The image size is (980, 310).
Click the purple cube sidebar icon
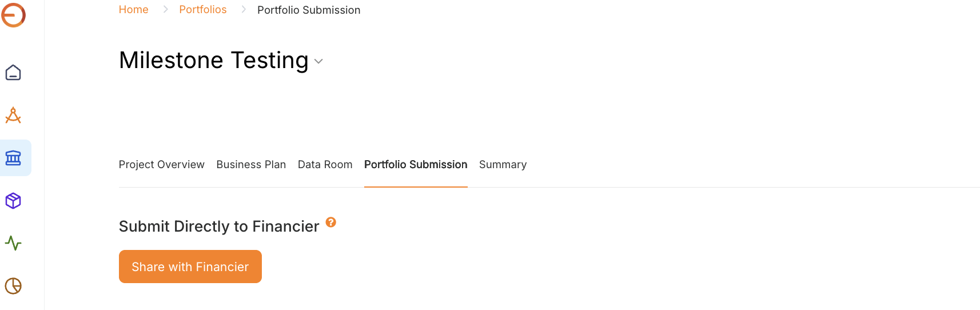coord(13,201)
